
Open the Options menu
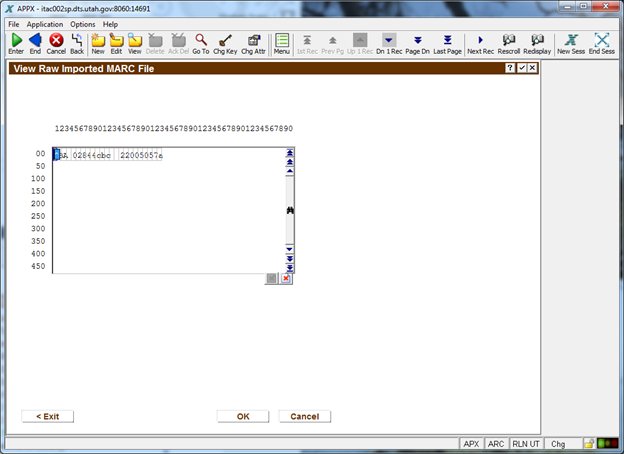83,24
